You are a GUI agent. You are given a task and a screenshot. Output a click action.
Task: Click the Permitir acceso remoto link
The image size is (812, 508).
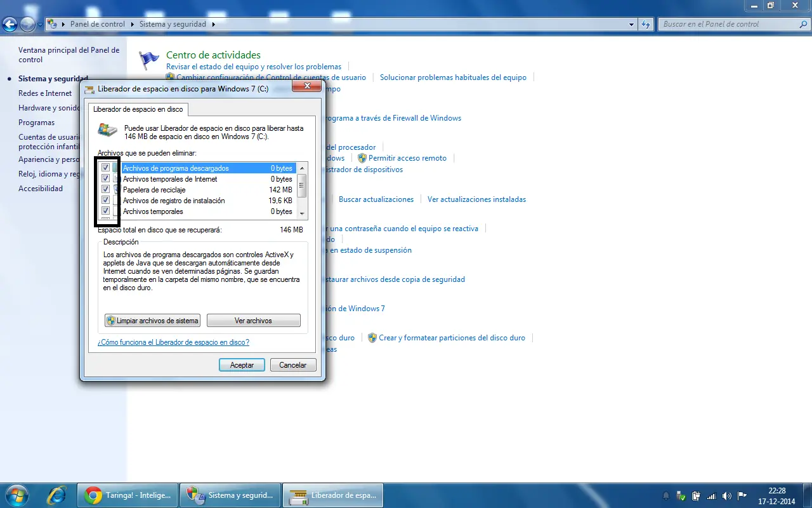(x=407, y=158)
